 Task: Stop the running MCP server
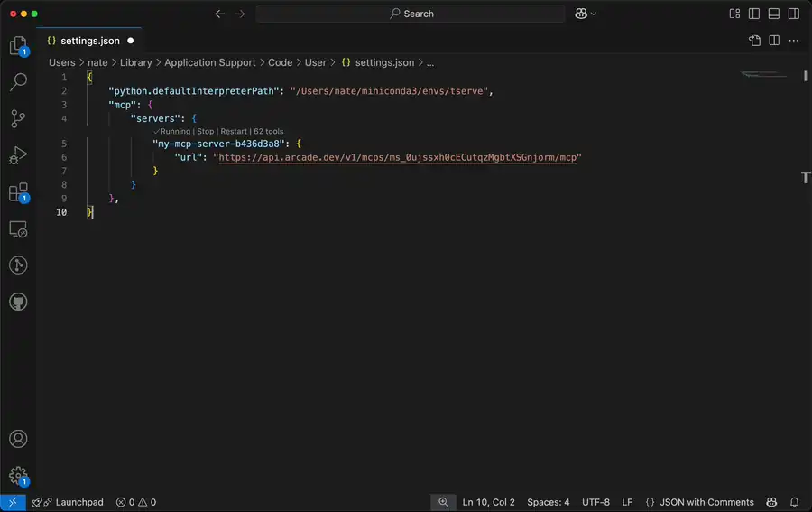point(206,131)
